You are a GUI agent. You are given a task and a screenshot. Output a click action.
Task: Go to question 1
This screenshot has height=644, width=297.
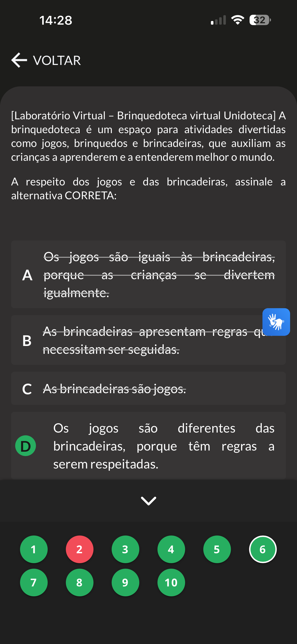34,549
